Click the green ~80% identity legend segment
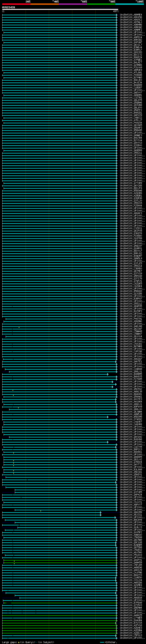The image size is (146, 644). [101, 4]
